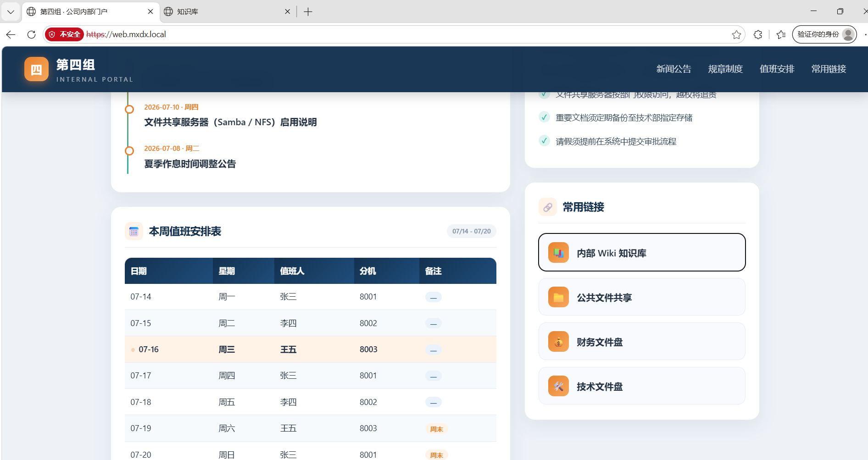Open 文件共享服务器 (Samba / NFS) 启用说明 announcement
Viewport: 868px width, 460px height.
tap(230, 122)
